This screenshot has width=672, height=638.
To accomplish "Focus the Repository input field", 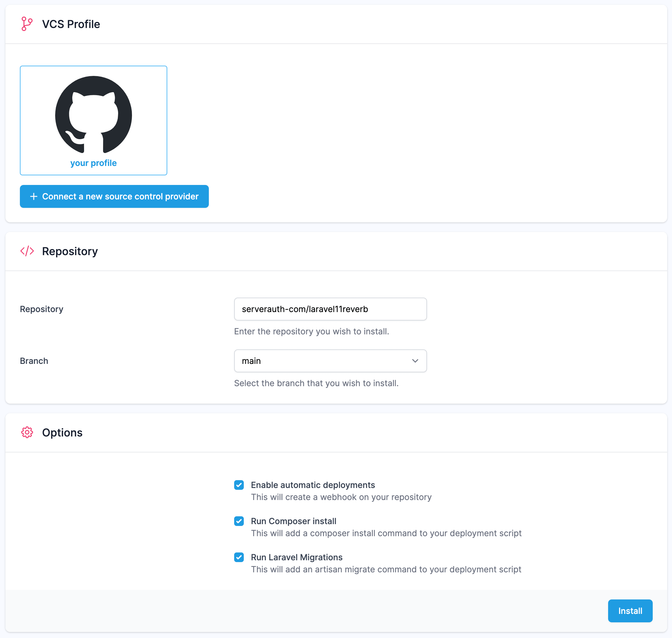I will pyautogui.click(x=330, y=309).
